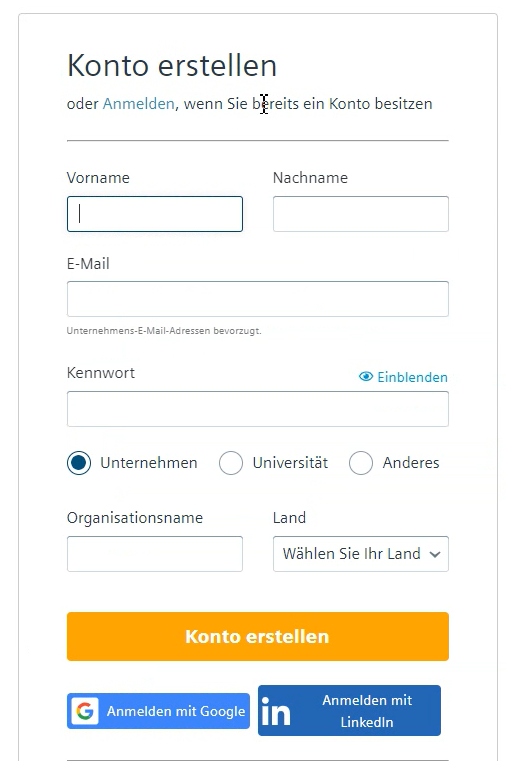Click the Organisationsname input field
Screen dimensions: 506x761
pyautogui.click(x=155, y=554)
